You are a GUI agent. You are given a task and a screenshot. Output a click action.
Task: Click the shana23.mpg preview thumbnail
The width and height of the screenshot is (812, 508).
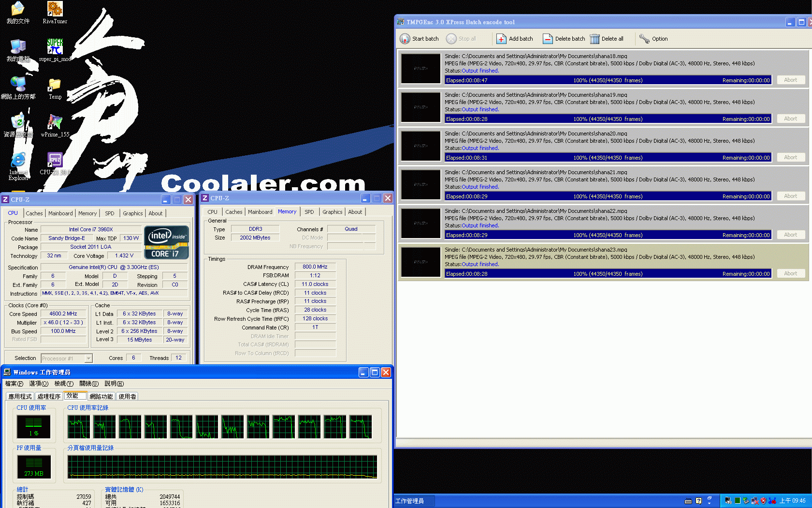pyautogui.click(x=421, y=262)
